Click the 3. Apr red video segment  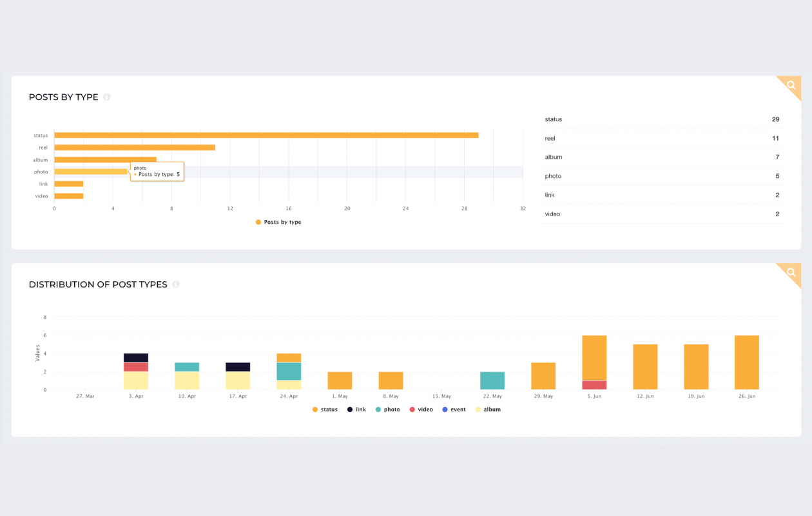coord(136,367)
